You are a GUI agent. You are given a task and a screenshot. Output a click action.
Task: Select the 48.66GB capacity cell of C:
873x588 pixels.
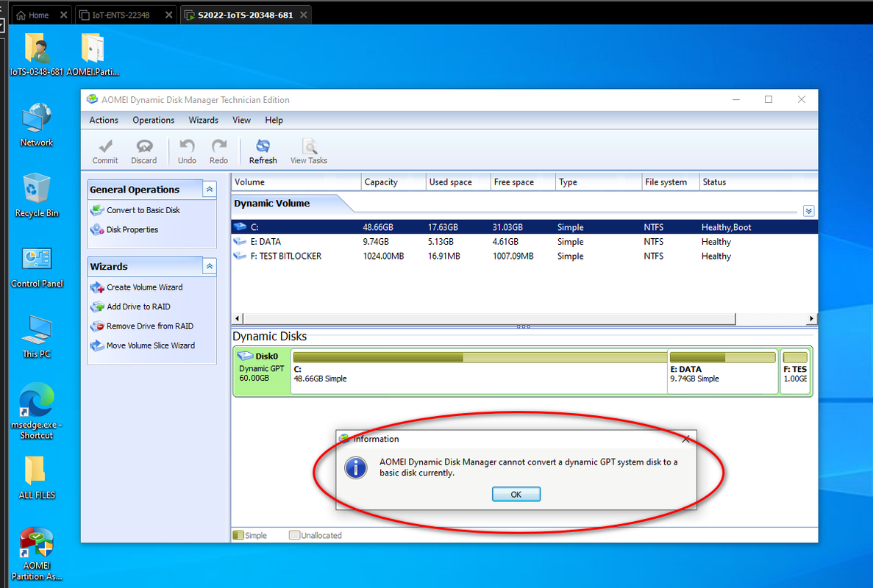point(378,227)
